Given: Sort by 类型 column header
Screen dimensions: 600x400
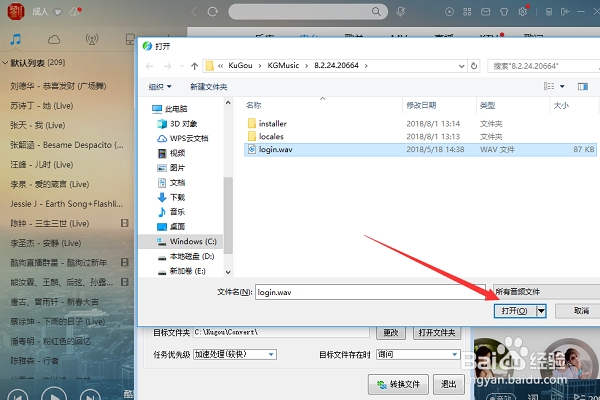Looking at the screenshot, I should 488,105.
